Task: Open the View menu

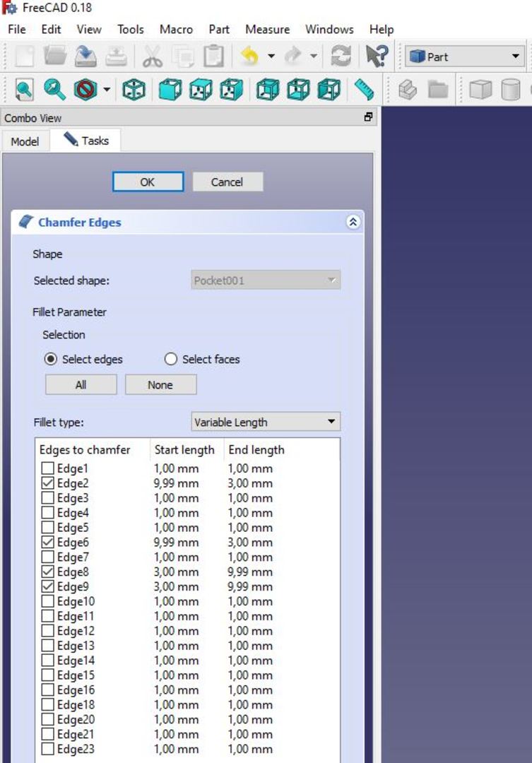Action: (x=89, y=29)
